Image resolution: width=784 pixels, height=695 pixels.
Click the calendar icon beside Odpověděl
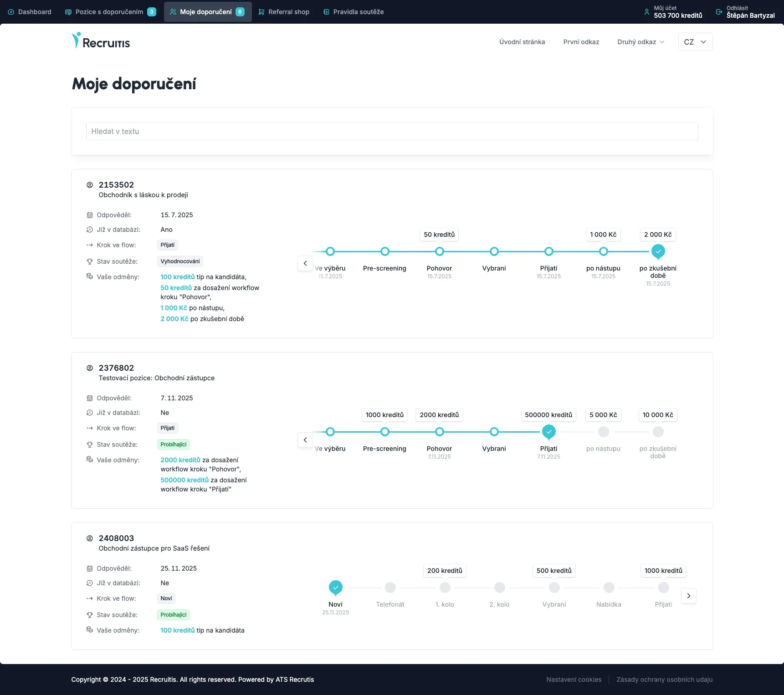pos(89,215)
